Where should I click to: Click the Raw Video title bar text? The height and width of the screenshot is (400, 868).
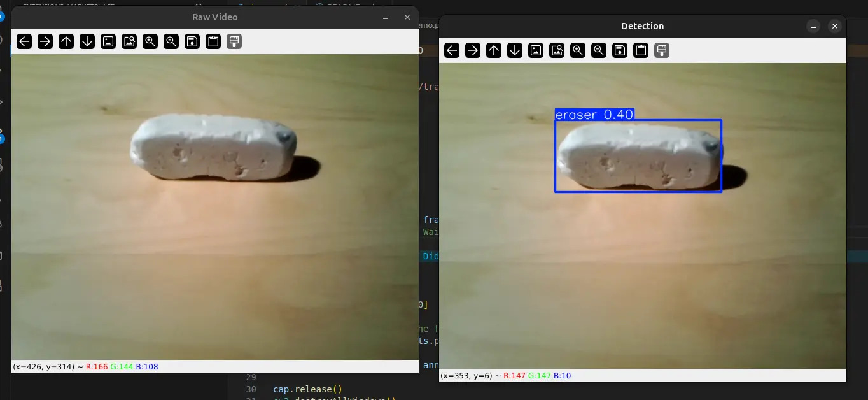[x=215, y=17]
